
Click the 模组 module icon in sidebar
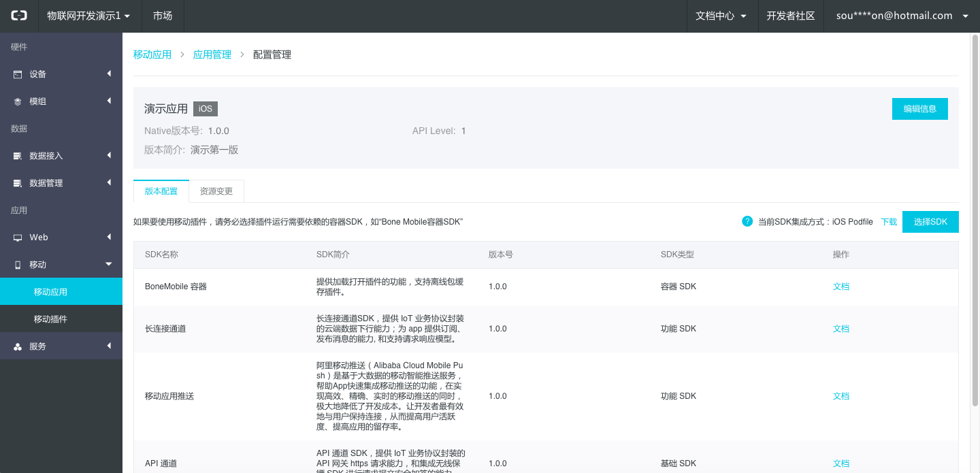pyautogui.click(x=18, y=101)
